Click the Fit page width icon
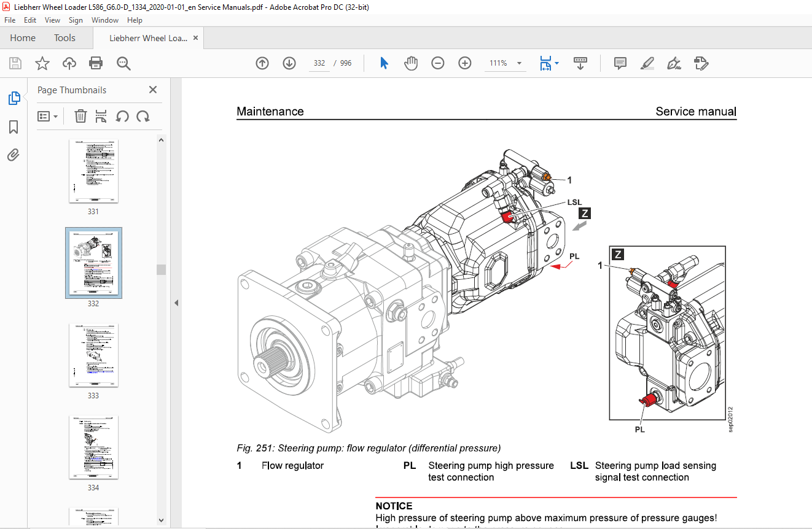This screenshot has height=529, width=812. (x=545, y=63)
